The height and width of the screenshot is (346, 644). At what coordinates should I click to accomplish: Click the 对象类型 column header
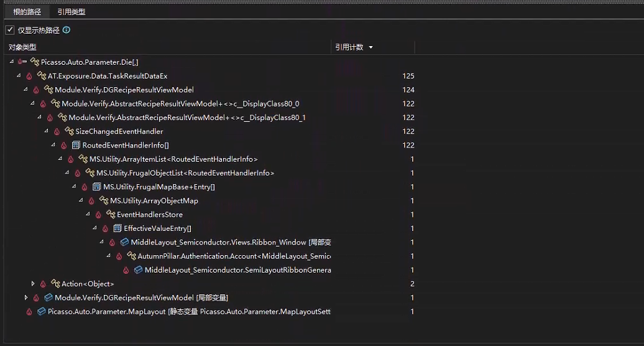(23, 47)
